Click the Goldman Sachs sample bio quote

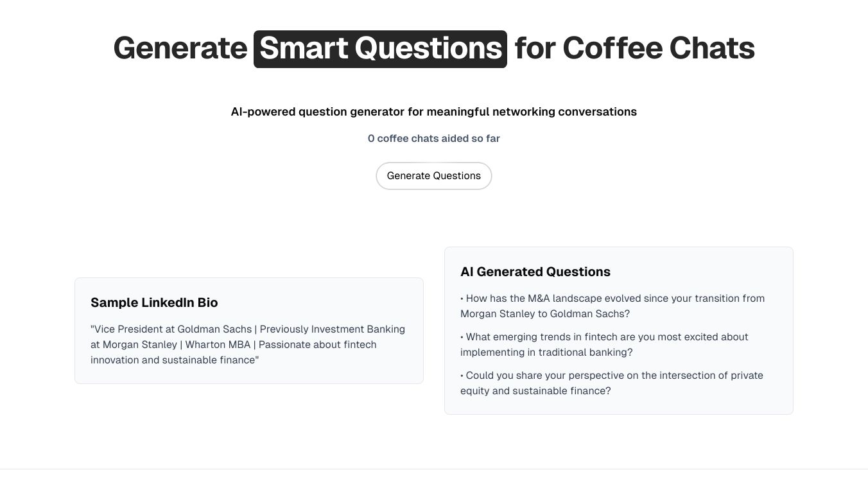coord(248,345)
